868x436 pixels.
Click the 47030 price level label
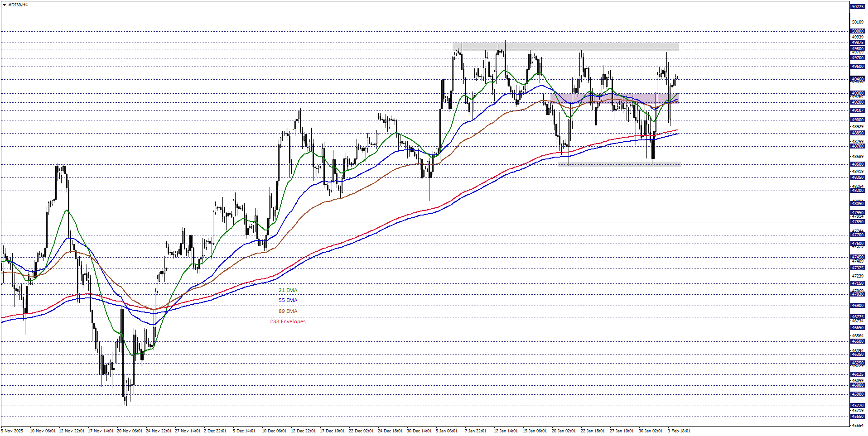tap(858, 294)
